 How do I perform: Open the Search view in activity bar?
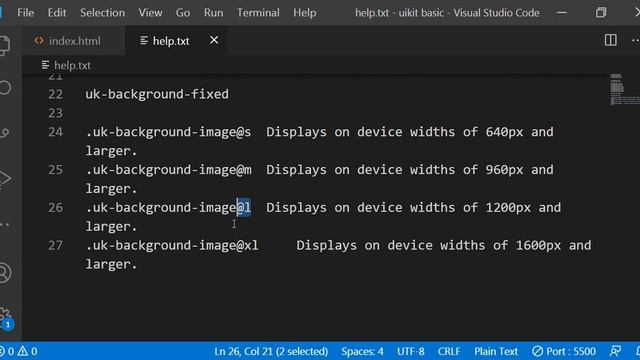(x=5, y=87)
